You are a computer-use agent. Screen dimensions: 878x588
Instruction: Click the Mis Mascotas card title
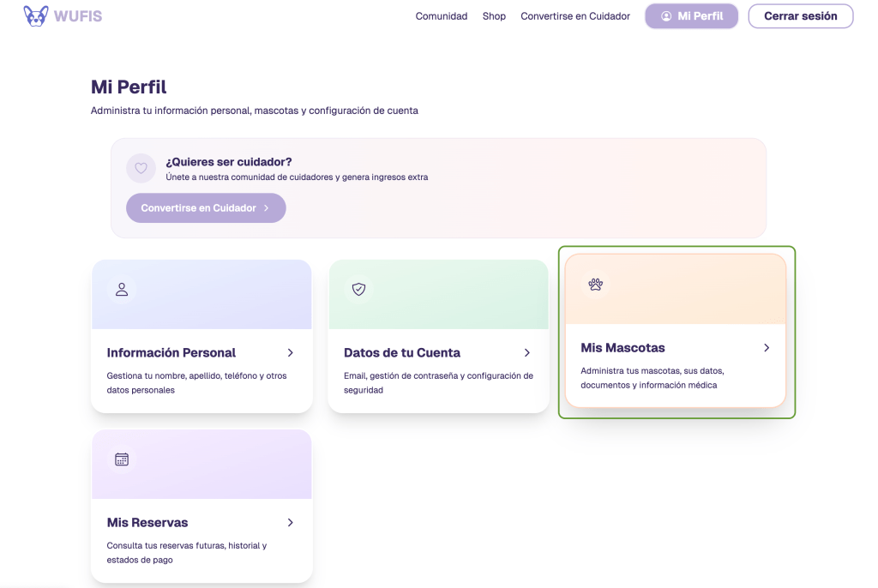tap(622, 348)
